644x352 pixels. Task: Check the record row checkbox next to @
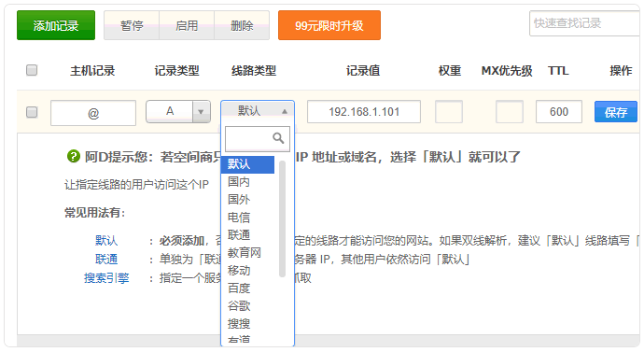[x=32, y=112]
